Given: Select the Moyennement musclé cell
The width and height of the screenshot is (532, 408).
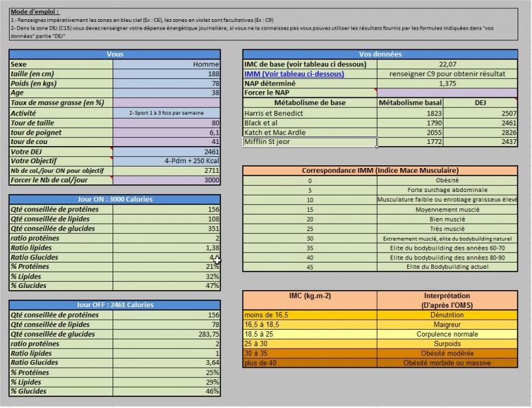Looking at the screenshot, I should point(447,210).
